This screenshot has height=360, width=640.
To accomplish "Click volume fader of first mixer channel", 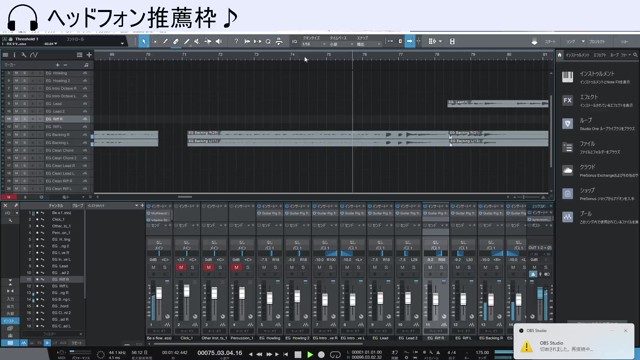I will 159,293.
